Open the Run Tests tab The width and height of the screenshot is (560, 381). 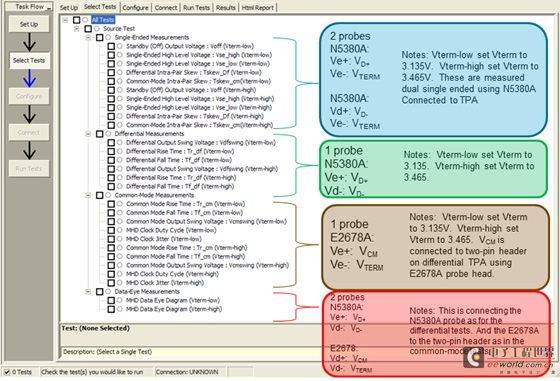(196, 7)
